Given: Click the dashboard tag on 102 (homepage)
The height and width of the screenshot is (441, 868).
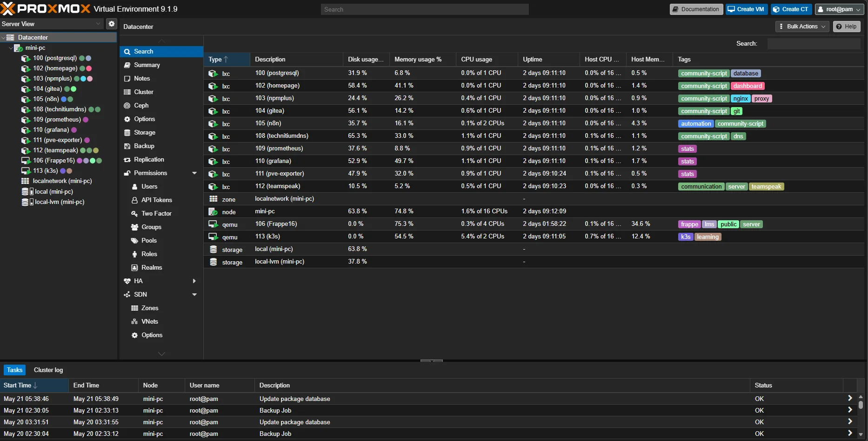Looking at the screenshot, I should point(748,86).
